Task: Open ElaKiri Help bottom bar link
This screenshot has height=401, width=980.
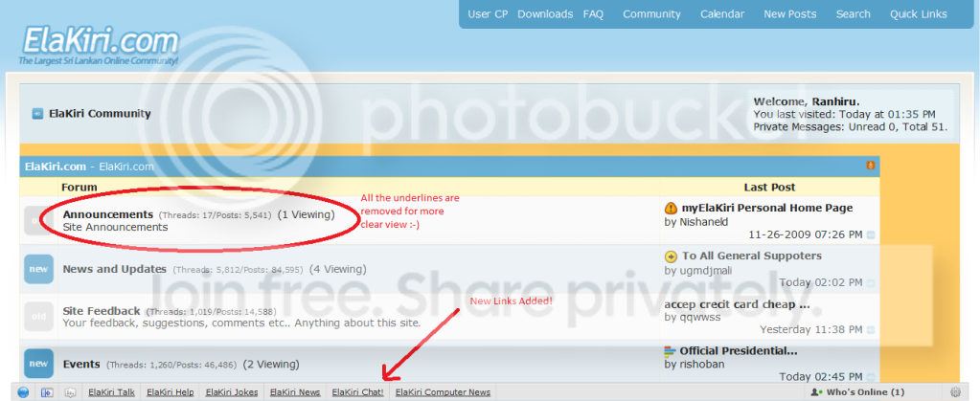Action: click(x=170, y=392)
